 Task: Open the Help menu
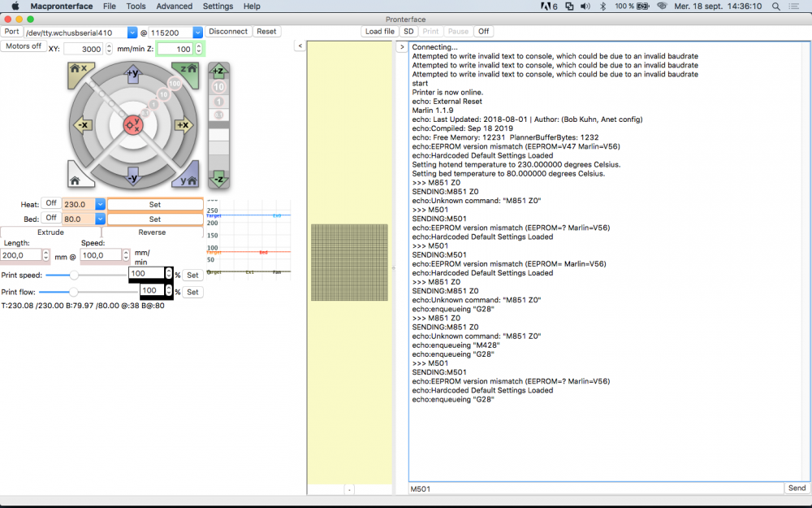coord(252,7)
